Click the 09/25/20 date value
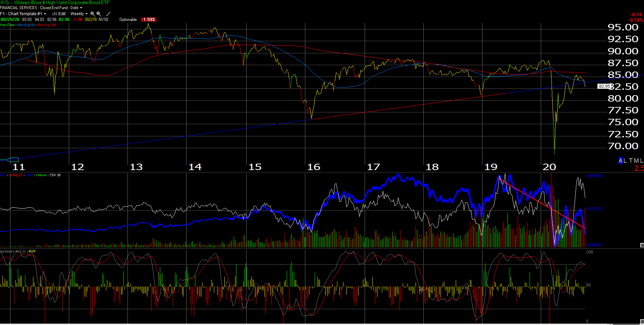 pyautogui.click(x=10, y=20)
